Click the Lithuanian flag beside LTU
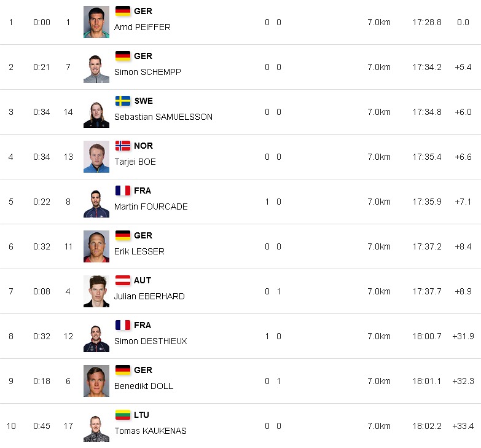The image size is (481, 448). pos(123,415)
